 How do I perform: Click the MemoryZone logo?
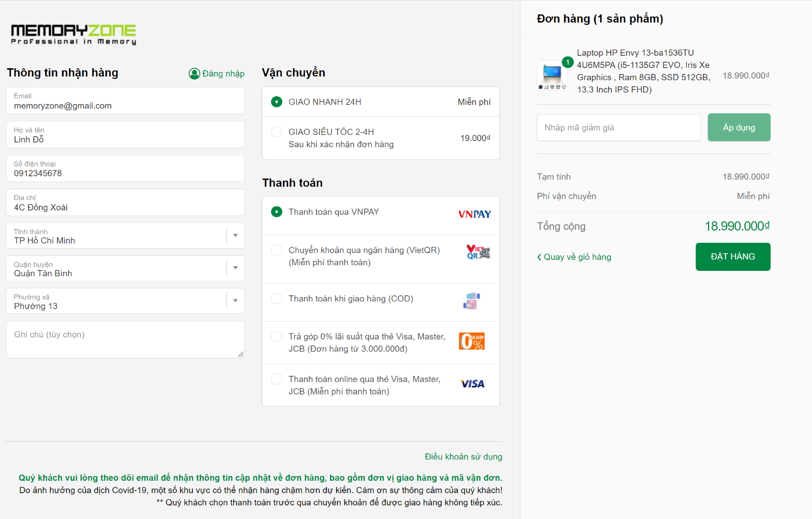(73, 34)
